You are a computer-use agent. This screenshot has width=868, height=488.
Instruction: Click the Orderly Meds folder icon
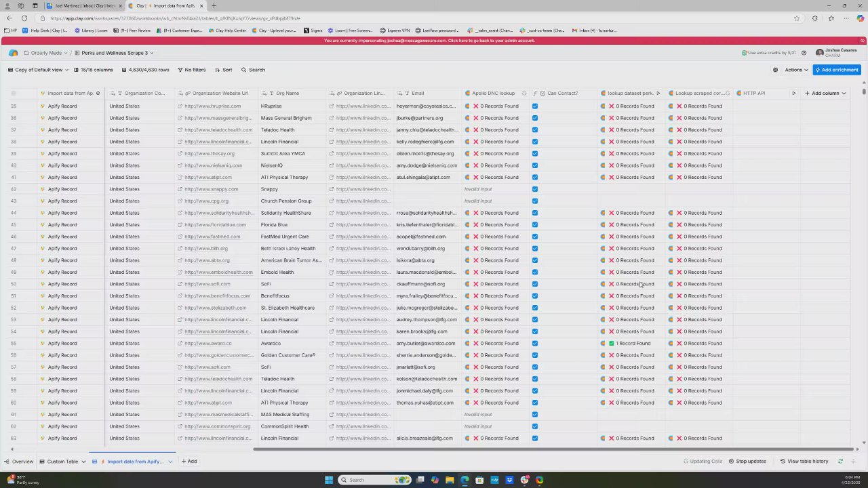[x=26, y=53]
